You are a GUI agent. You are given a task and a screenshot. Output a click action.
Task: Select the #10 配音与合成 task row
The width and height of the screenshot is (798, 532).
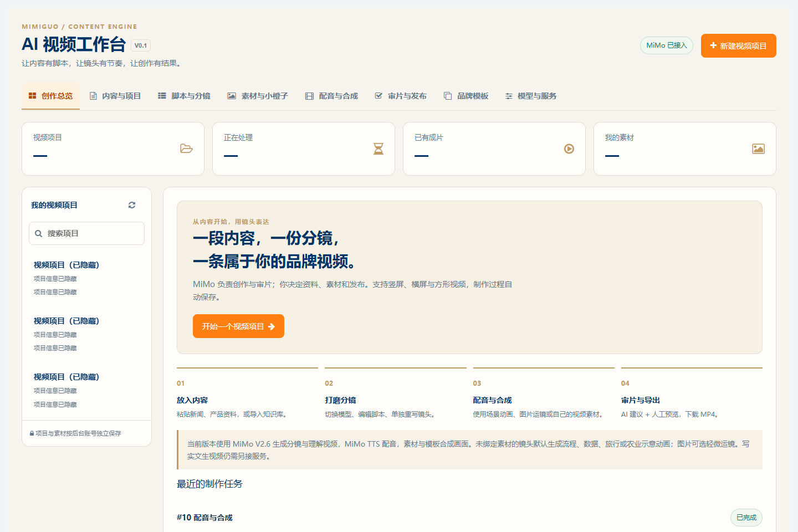[469, 518]
